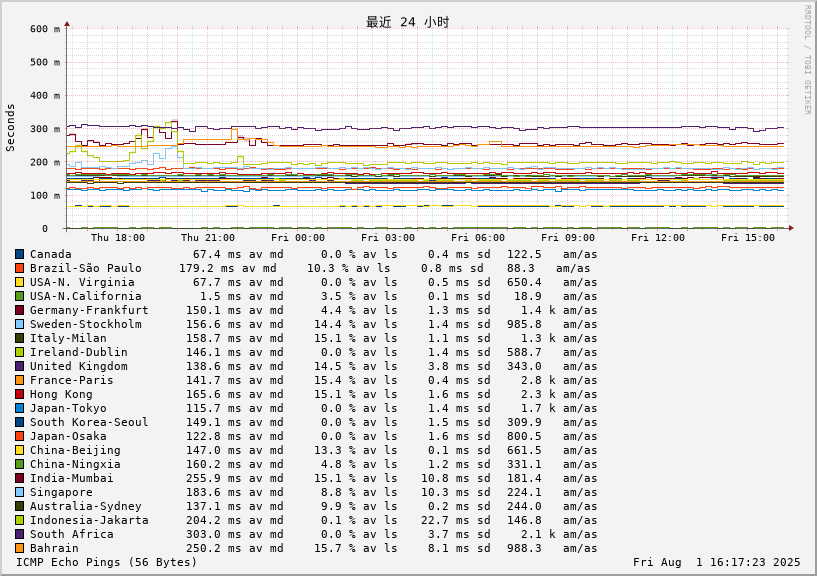Screen dimensions: 817x576
Task: Click the Italy-Milan legend color swatch
Action: pos(19,338)
